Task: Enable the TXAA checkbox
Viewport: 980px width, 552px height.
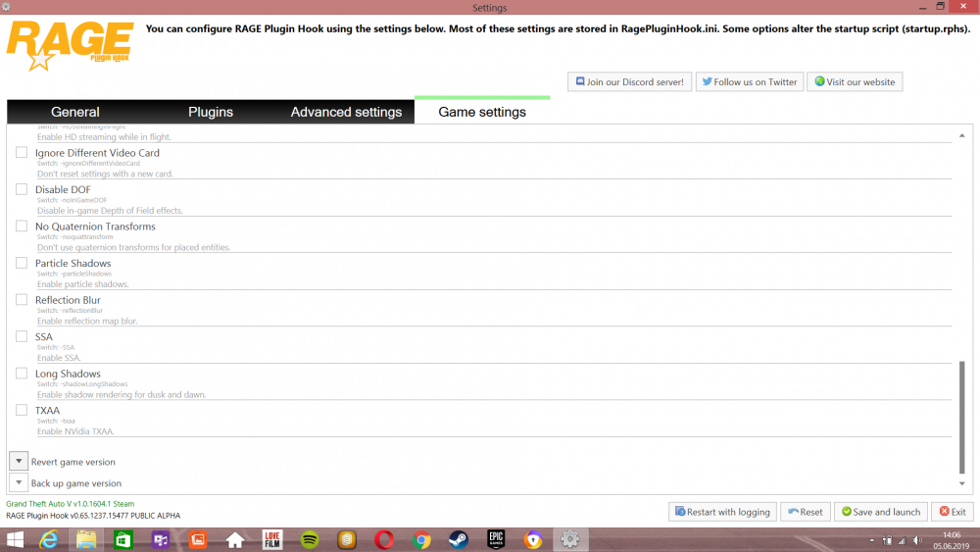Action: pos(22,410)
